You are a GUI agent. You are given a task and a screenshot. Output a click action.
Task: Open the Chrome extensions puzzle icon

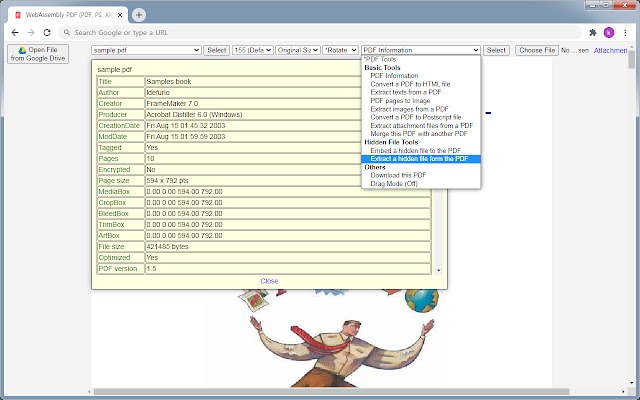[592, 32]
